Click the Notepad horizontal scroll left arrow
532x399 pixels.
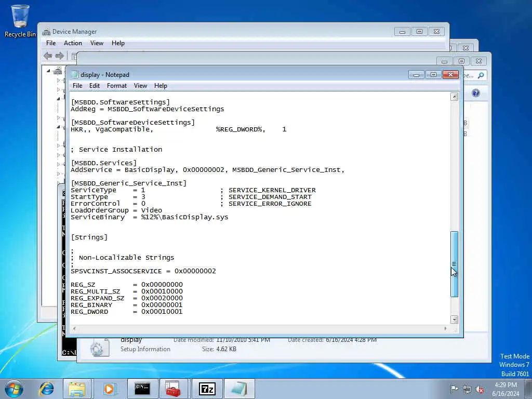coord(74,328)
